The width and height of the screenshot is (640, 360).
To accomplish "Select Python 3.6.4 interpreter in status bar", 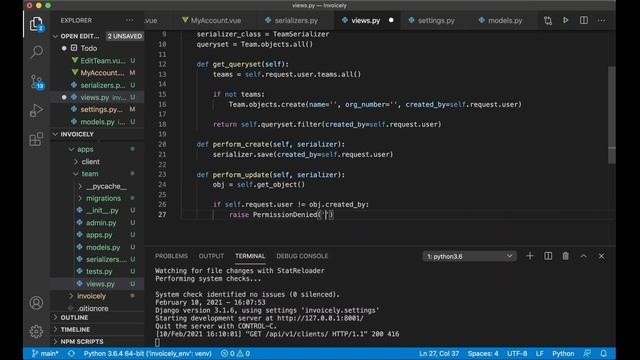I will 147,353.
